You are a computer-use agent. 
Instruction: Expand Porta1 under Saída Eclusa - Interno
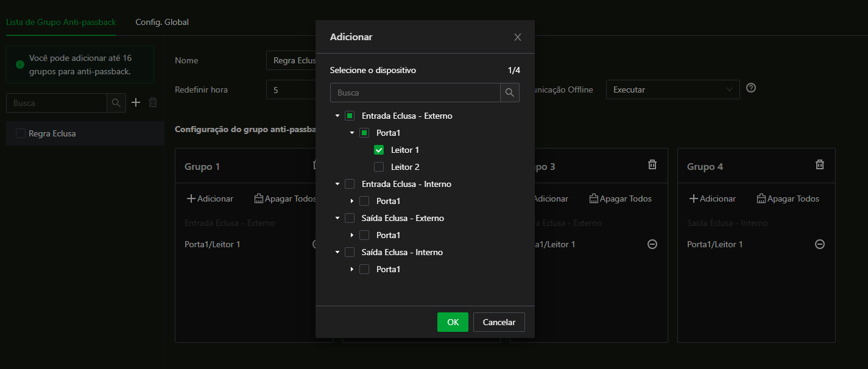coord(352,269)
